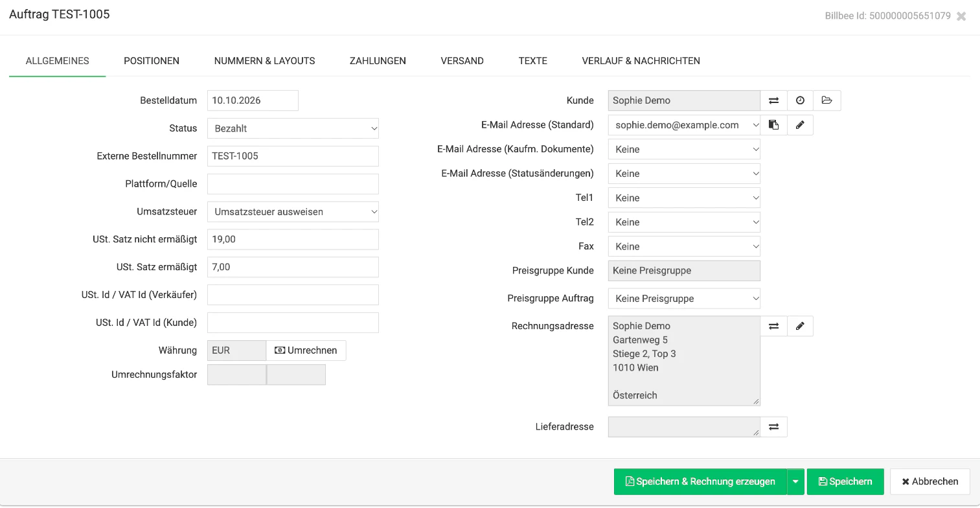This screenshot has height=508, width=980.
Task: Edit standard email with pencil icon
Action: (800, 125)
